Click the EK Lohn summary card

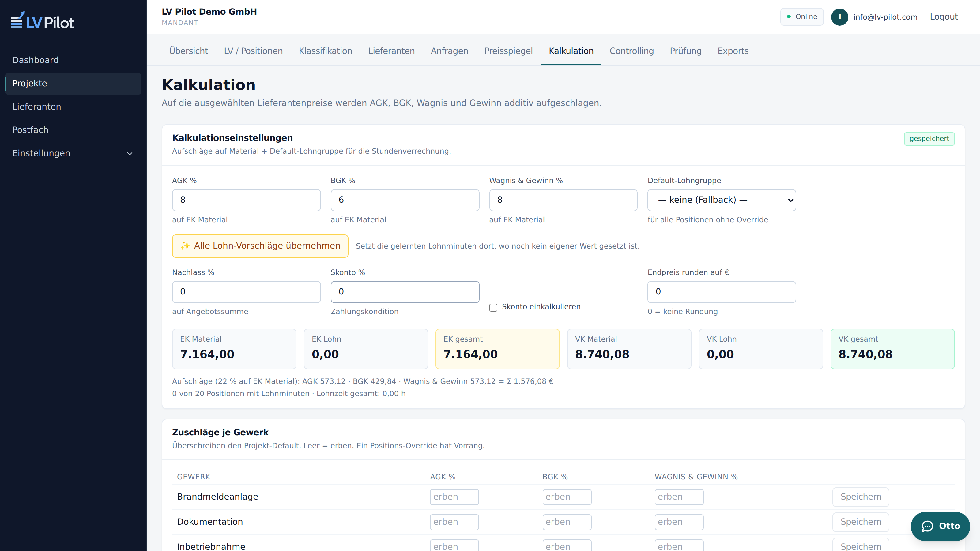pyautogui.click(x=366, y=349)
